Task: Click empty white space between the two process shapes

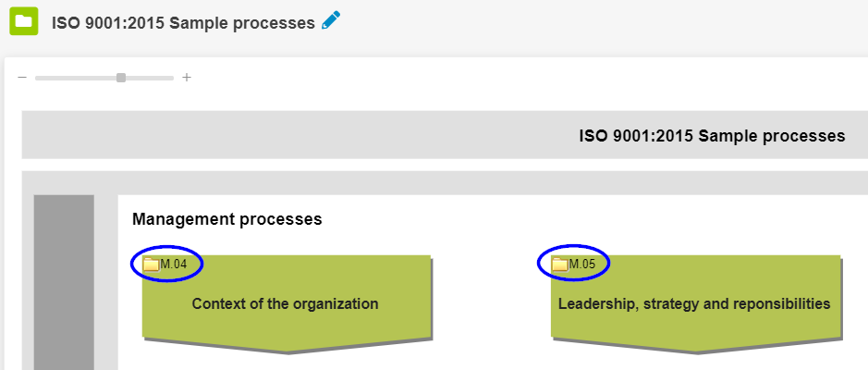Action: pyautogui.click(x=490, y=296)
